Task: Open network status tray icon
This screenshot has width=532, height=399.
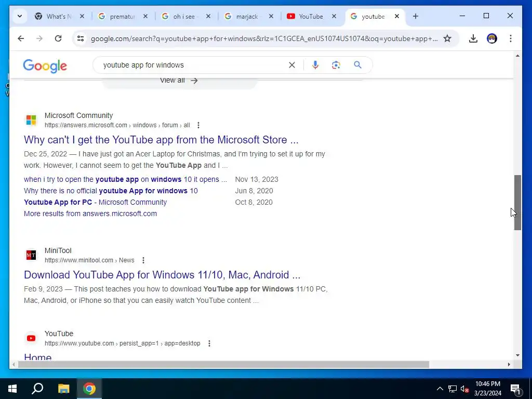Action: pos(453,389)
